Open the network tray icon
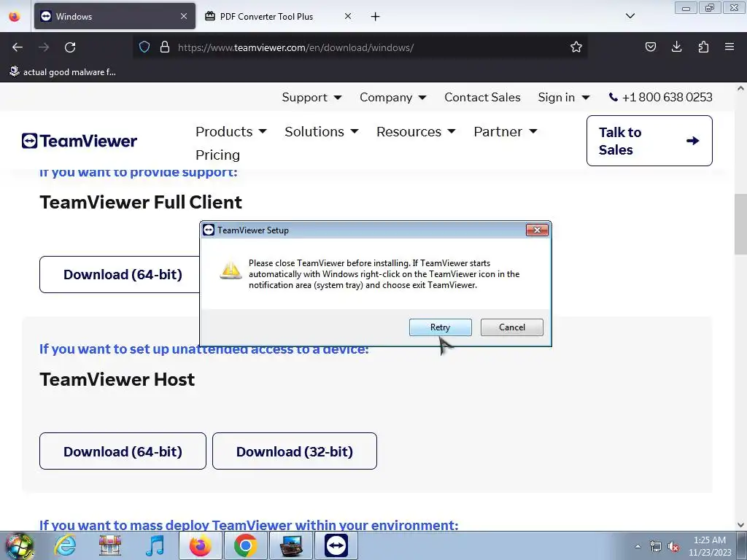 coord(656,547)
